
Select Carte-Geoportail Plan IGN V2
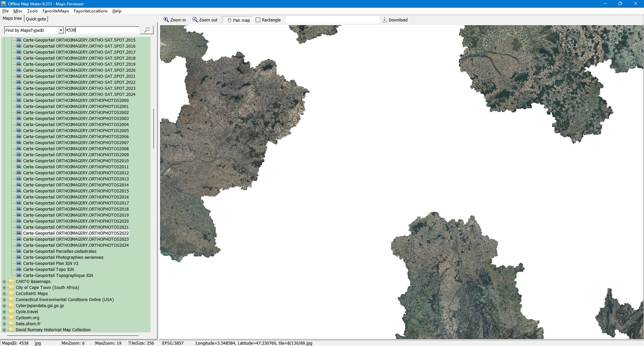tap(51, 264)
